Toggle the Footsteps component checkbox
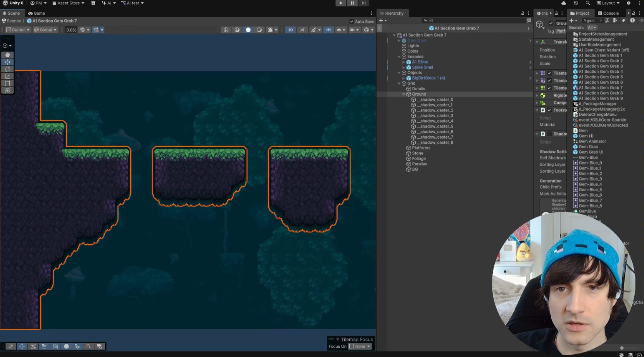 pyautogui.click(x=549, y=110)
